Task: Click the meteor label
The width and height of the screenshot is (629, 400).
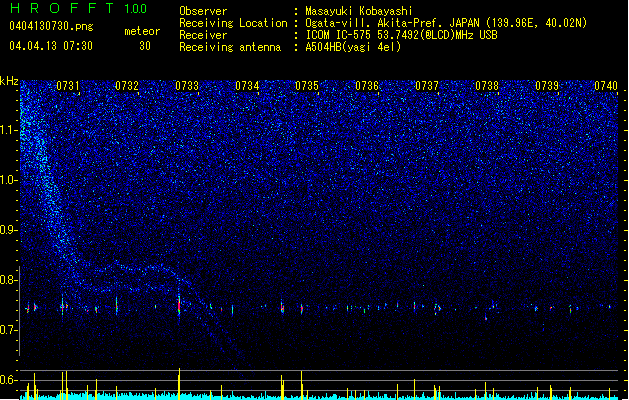Action: 142,31
